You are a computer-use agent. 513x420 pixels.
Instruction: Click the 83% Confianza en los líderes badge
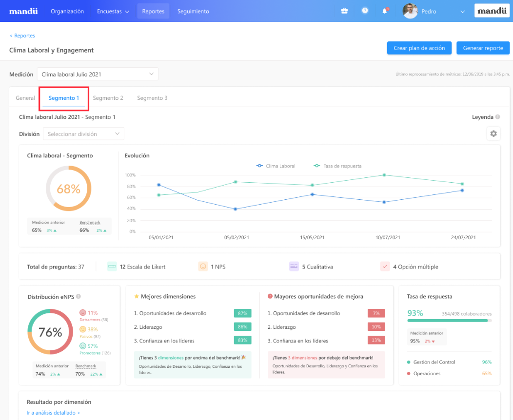pyautogui.click(x=242, y=340)
